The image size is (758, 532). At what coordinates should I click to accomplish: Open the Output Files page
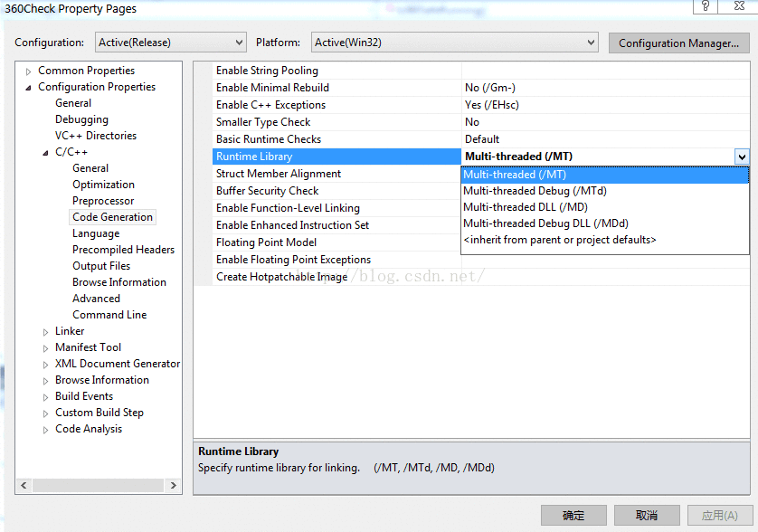101,266
